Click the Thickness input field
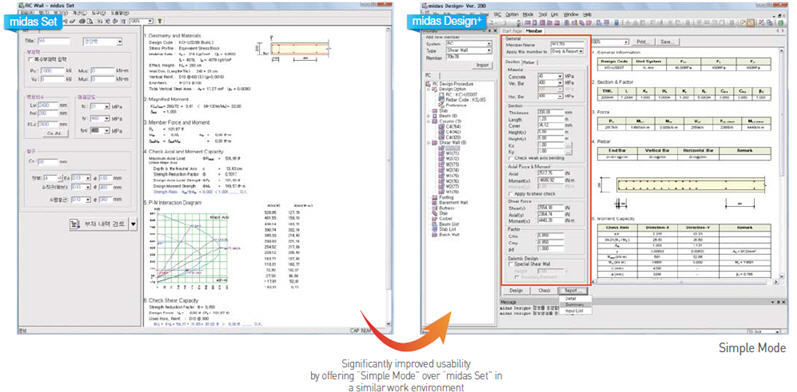Image resolution: width=797 pixels, height=392 pixels. pyautogui.click(x=550, y=112)
